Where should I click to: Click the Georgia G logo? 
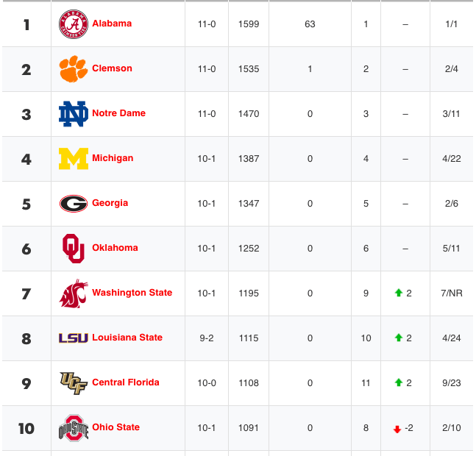coord(74,204)
